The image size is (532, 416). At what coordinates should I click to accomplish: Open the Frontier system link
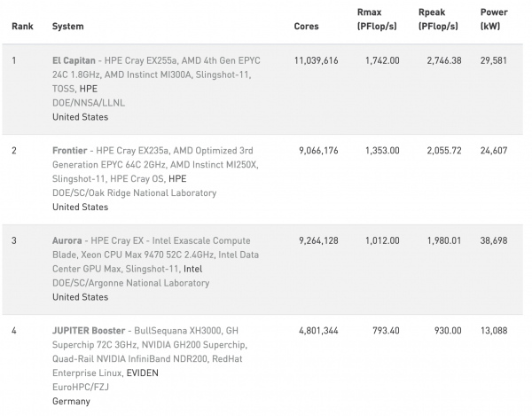69,151
